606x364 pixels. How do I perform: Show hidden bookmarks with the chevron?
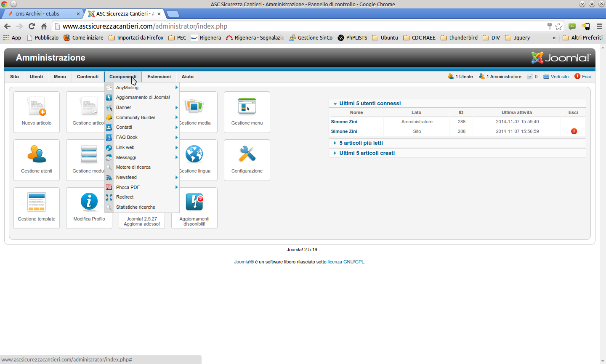point(554,37)
